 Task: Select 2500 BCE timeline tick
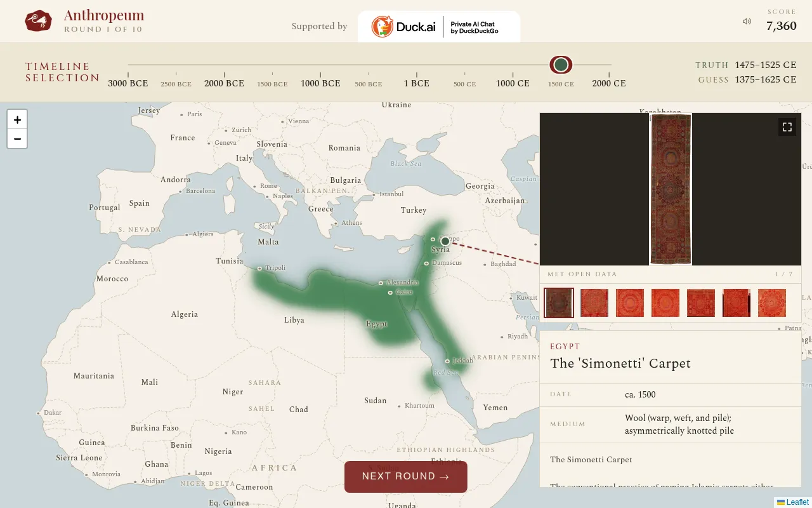(176, 84)
